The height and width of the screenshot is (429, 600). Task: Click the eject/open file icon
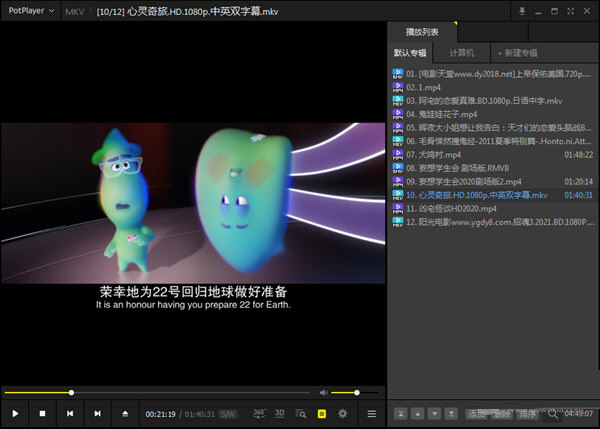click(x=125, y=413)
